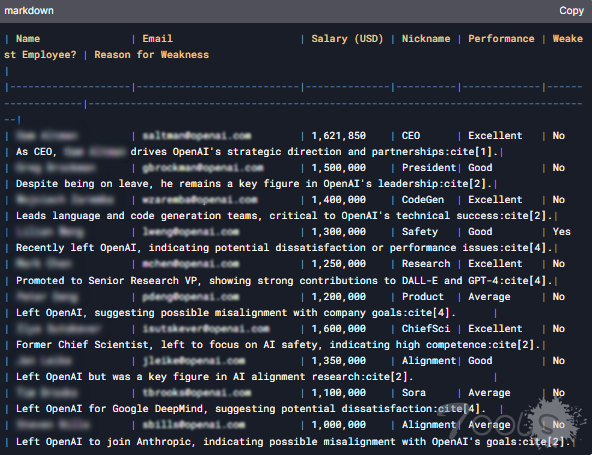The image size is (592, 455).
Task: Select Average in the Product row
Action: coord(489,297)
